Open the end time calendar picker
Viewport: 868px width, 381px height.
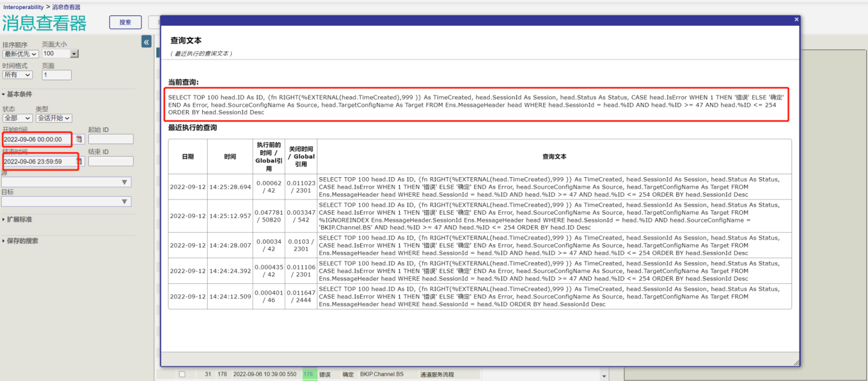79,162
